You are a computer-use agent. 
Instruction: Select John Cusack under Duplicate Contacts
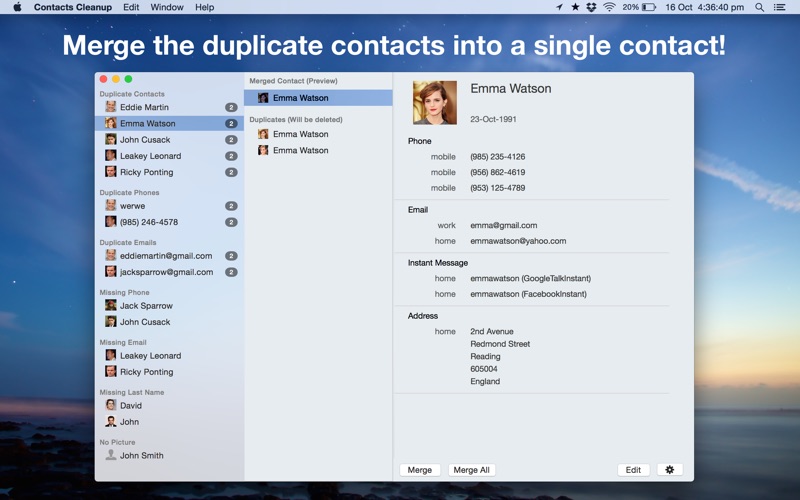[x=169, y=140]
